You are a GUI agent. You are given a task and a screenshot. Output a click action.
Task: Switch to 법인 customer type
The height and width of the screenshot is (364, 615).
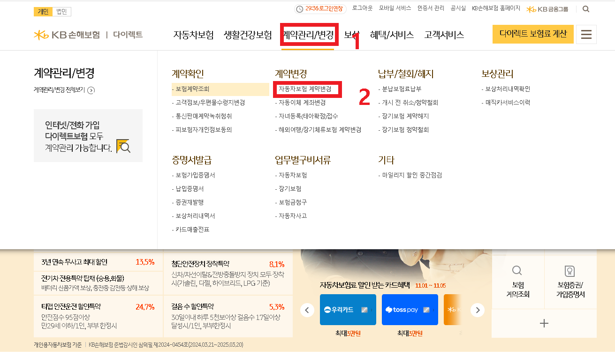[x=61, y=12]
